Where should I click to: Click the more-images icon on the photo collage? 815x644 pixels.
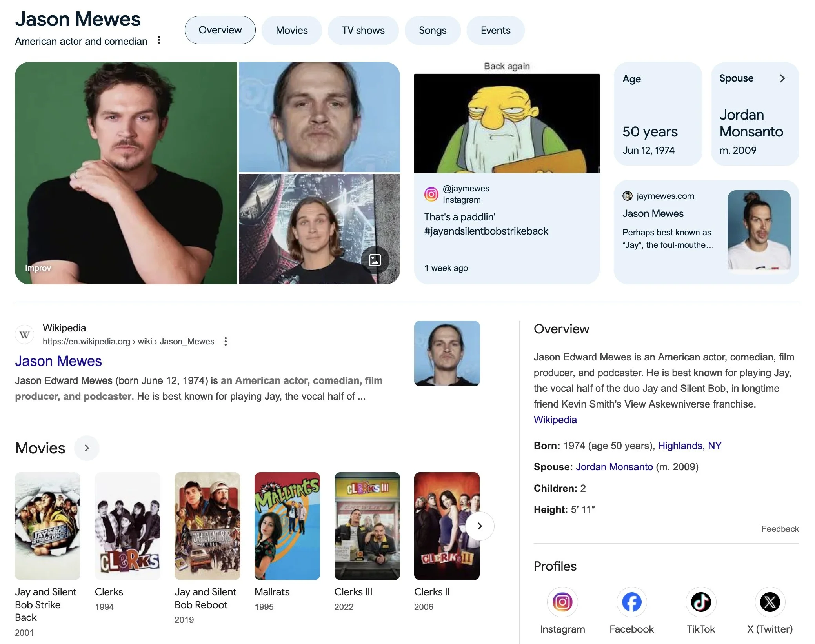tap(375, 260)
